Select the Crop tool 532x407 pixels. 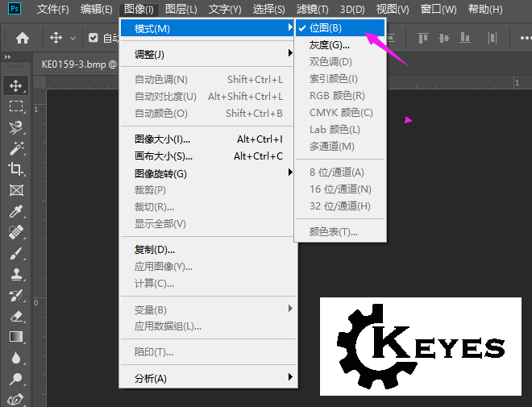(x=16, y=169)
